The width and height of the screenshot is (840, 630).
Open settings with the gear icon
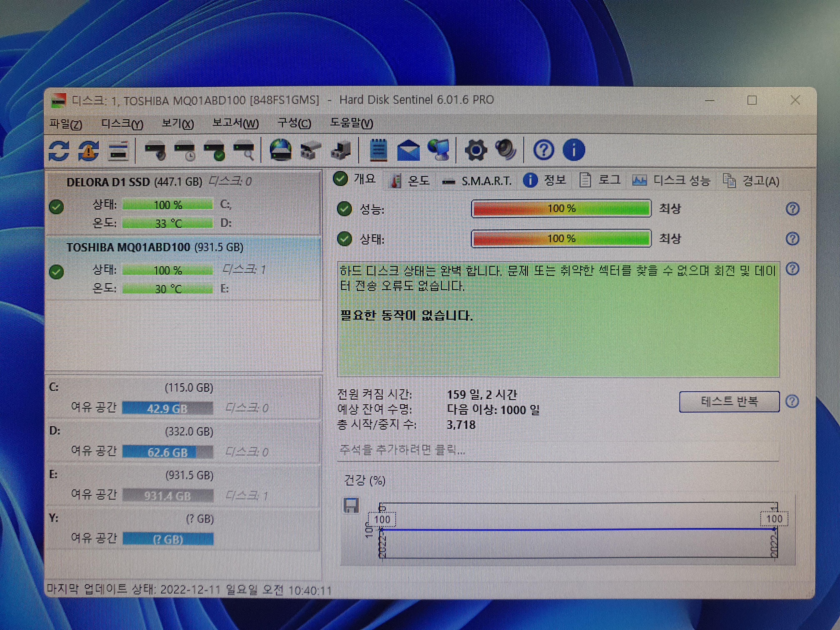[x=476, y=150]
